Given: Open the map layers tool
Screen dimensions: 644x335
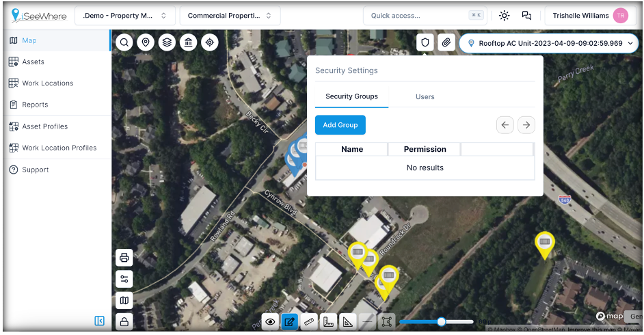Looking at the screenshot, I should 167,42.
